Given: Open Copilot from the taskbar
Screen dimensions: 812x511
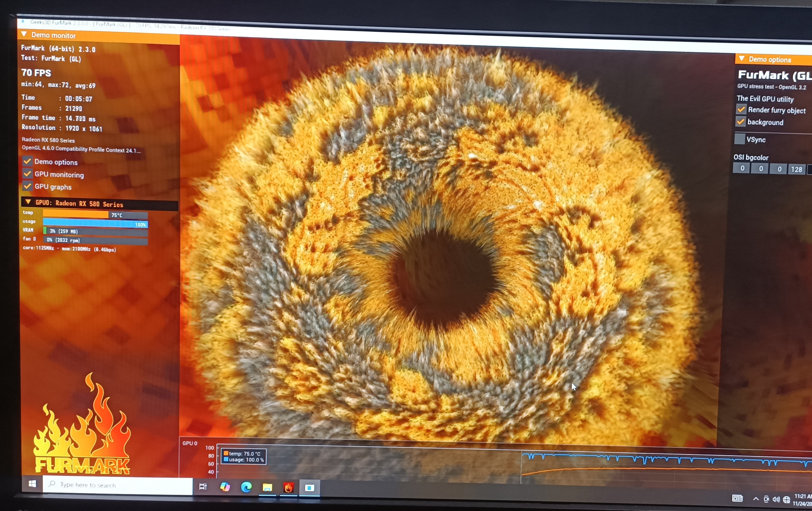Looking at the screenshot, I should point(225,487).
